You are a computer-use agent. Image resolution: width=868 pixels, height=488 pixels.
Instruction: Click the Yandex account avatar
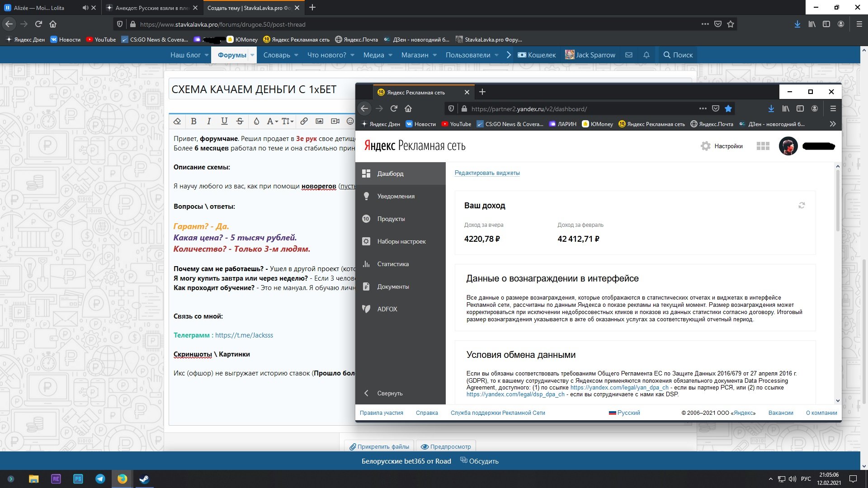click(788, 146)
